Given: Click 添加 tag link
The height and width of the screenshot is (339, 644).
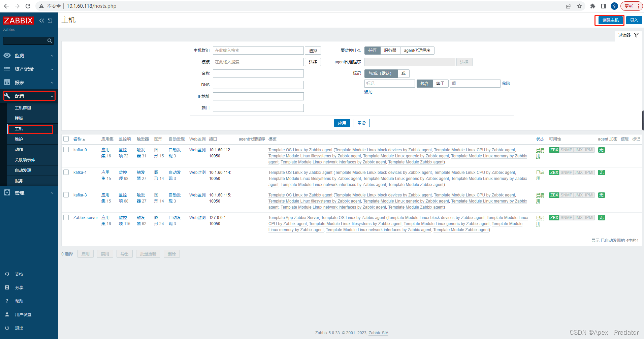Looking at the screenshot, I should click(368, 92).
